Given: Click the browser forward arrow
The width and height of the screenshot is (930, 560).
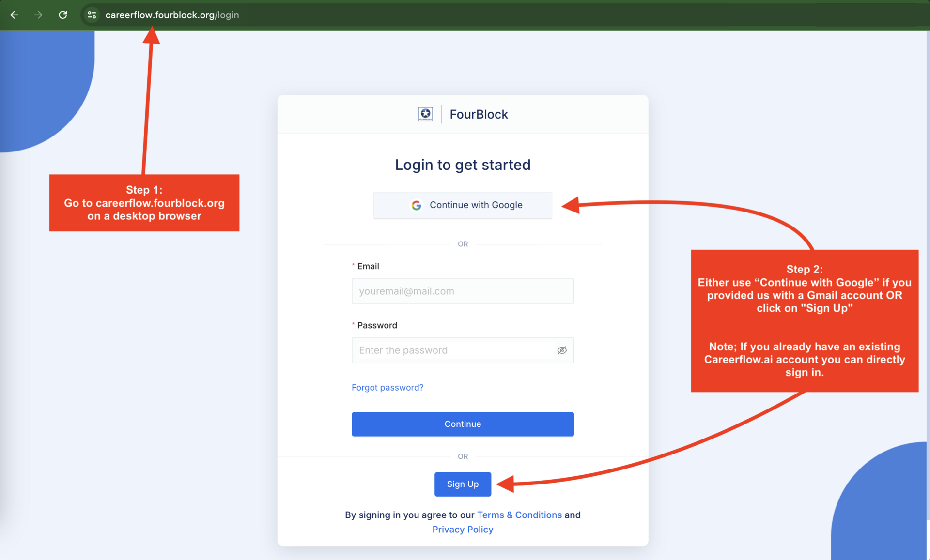Looking at the screenshot, I should [x=38, y=15].
